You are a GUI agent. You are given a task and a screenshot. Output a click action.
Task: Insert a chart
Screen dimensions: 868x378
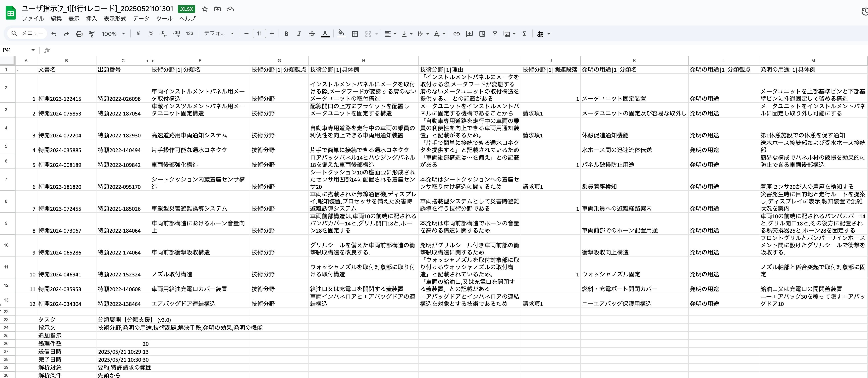[482, 34]
